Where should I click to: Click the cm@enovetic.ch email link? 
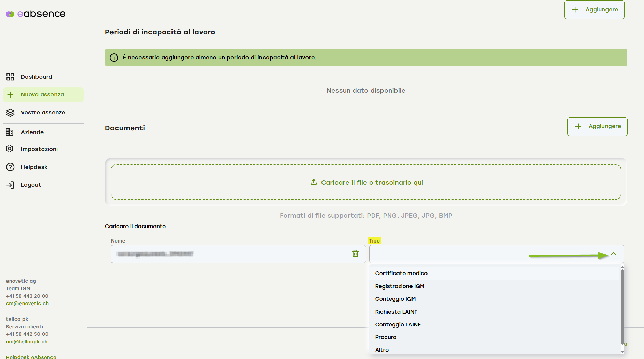click(27, 303)
